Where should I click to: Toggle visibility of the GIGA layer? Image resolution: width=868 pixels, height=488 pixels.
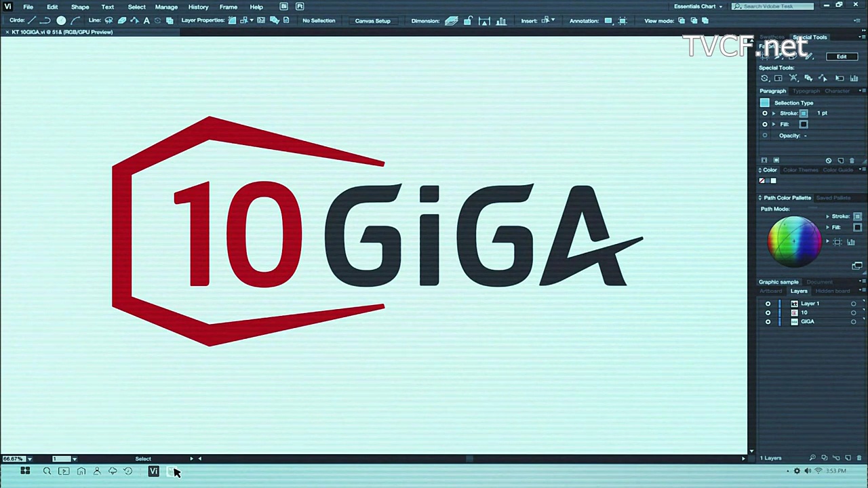tap(768, 321)
